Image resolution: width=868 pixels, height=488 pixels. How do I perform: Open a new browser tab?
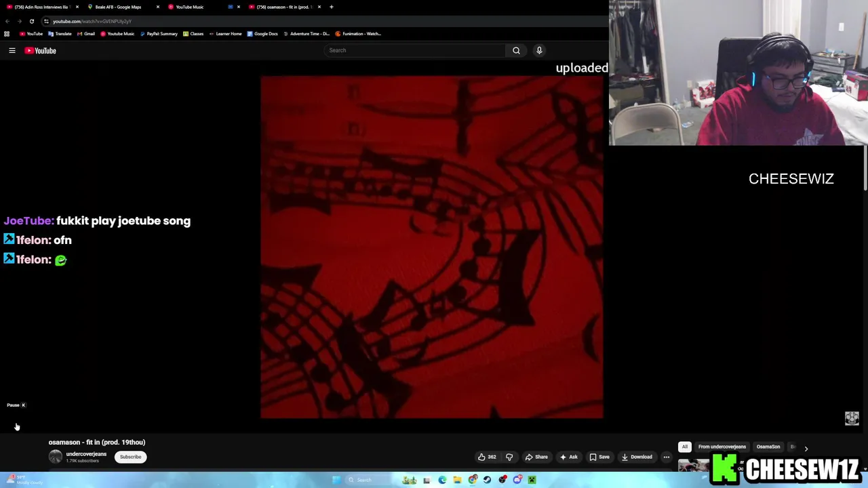click(331, 7)
